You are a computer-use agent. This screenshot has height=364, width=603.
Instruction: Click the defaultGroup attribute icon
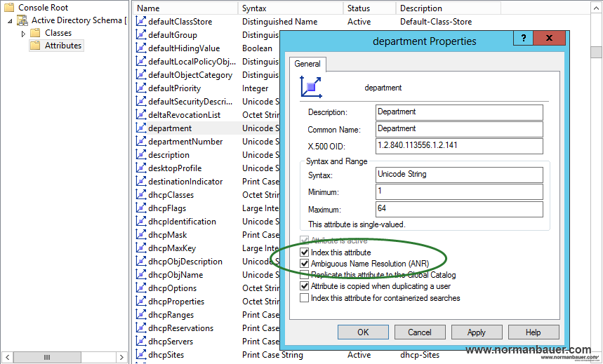pos(141,34)
